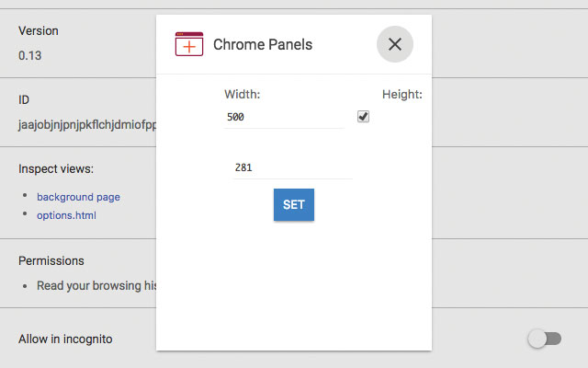Viewport: 588px width, 368px height.
Task: Enable the Allow in incognito switch
Action: click(x=544, y=339)
